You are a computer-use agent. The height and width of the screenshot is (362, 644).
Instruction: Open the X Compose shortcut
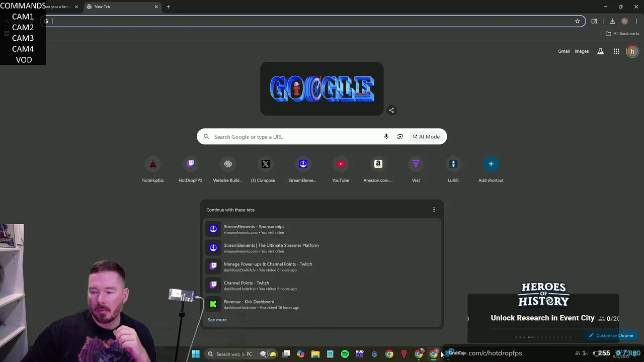coord(266,170)
